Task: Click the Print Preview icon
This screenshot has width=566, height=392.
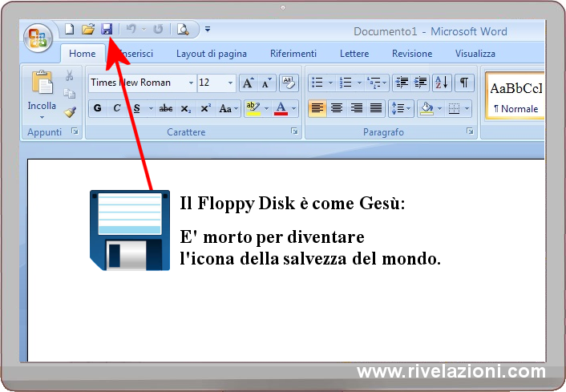Action: (x=183, y=30)
